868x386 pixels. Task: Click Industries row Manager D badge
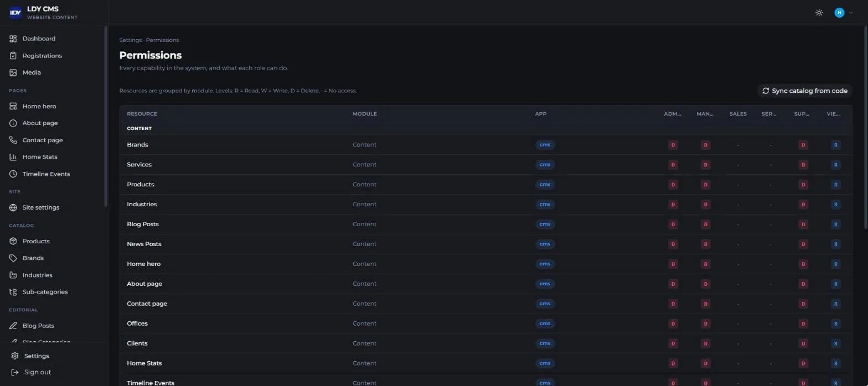click(x=705, y=205)
